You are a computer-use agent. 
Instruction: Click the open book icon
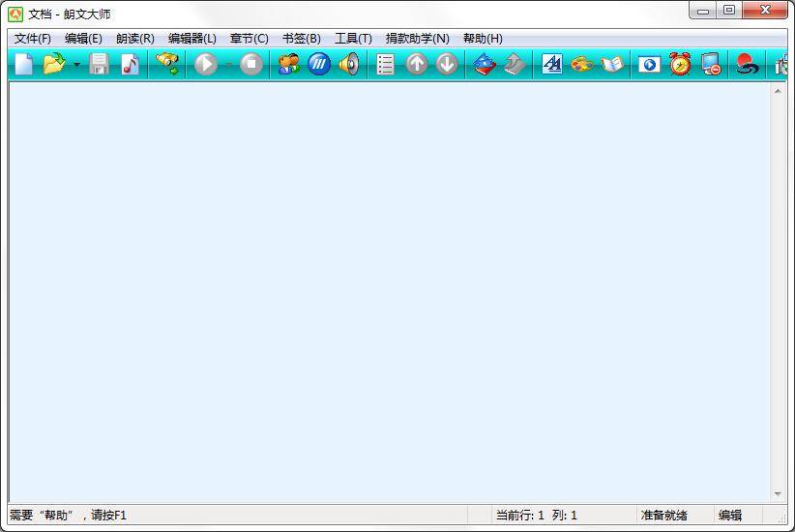tap(612, 65)
